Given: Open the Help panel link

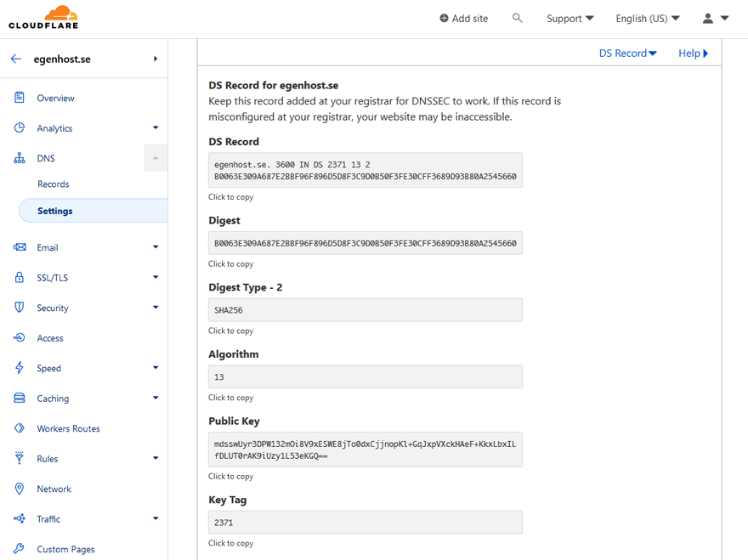Looking at the screenshot, I should [x=693, y=53].
